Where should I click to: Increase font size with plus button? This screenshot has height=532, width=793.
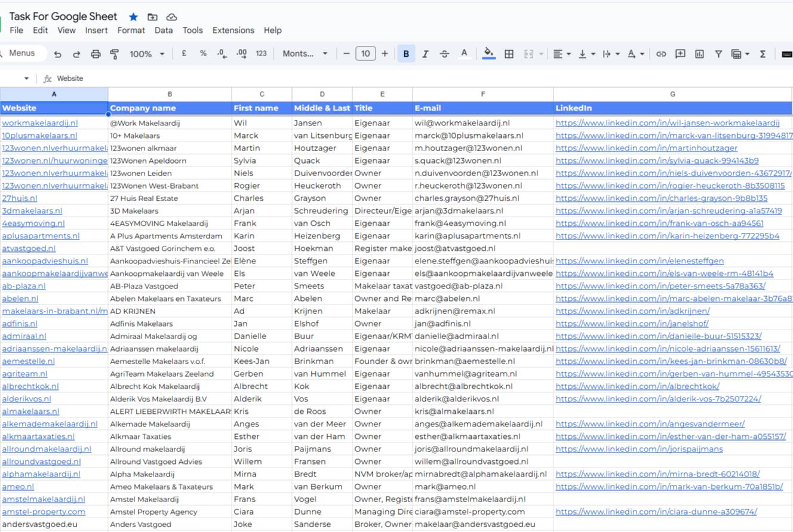(385, 54)
